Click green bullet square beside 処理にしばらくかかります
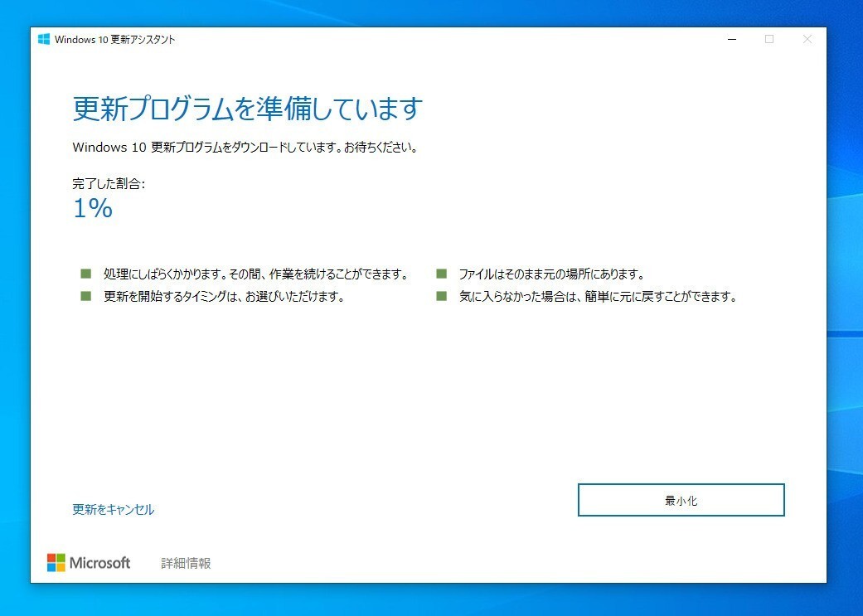The height and width of the screenshot is (616, 863). click(86, 273)
